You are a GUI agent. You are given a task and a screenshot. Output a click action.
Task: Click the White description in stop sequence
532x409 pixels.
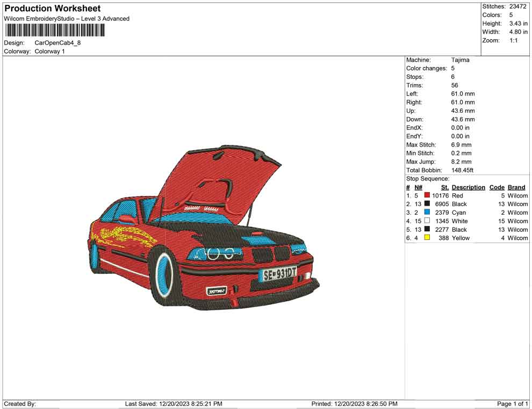[460, 221]
